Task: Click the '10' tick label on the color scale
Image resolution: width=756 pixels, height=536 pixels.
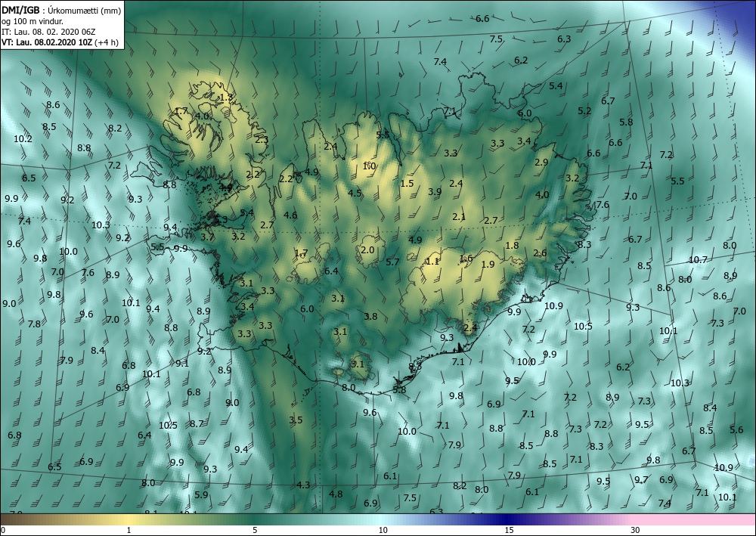Action: point(383,530)
